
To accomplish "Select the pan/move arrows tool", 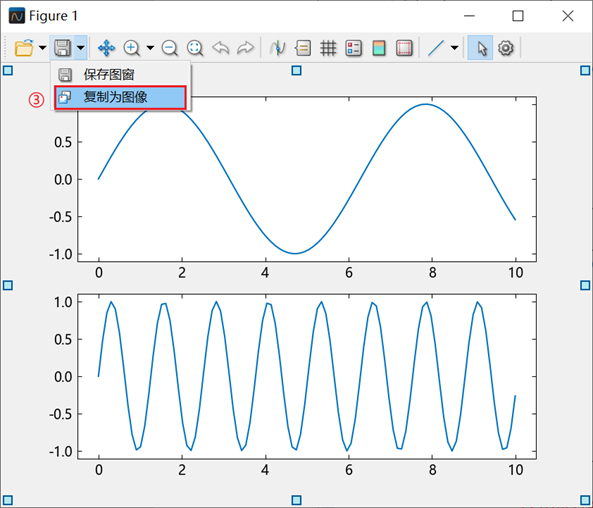I will 106,48.
